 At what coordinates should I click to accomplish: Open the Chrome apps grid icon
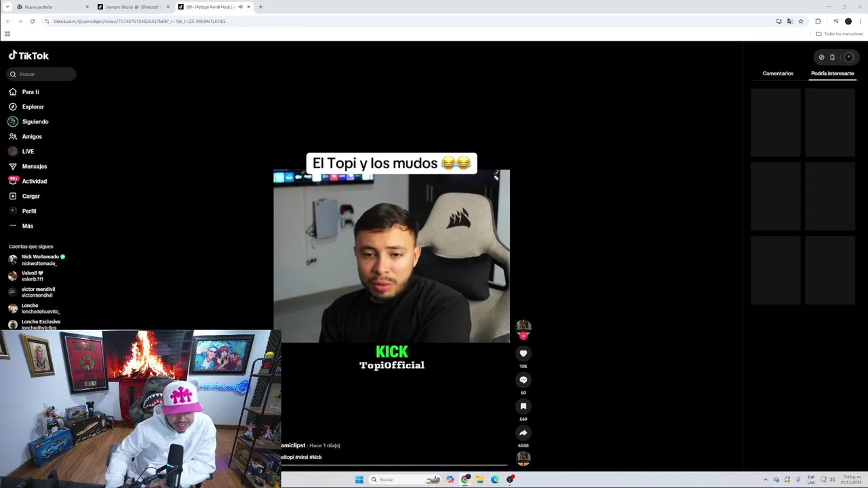point(7,34)
